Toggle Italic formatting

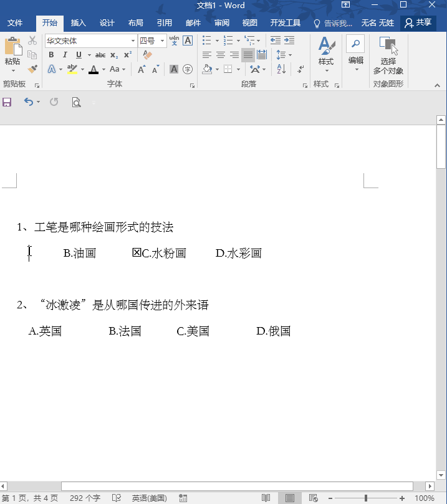(65, 55)
